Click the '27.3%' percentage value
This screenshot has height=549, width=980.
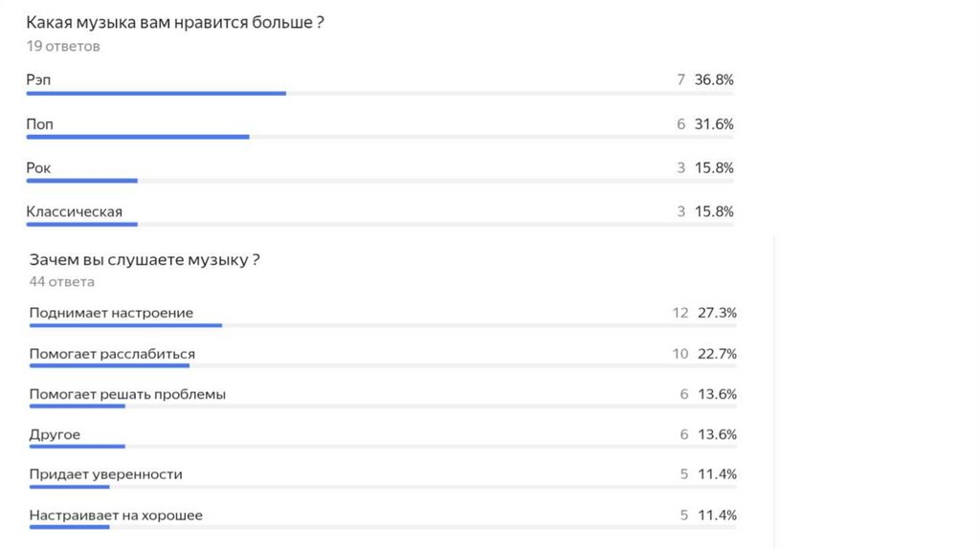[717, 313]
